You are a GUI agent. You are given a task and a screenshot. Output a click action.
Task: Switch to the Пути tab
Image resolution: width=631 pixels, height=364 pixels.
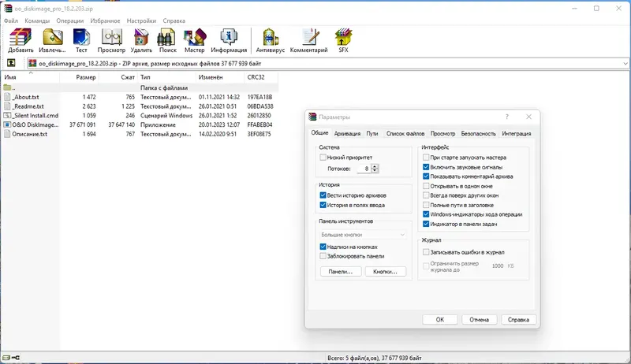[x=372, y=133]
